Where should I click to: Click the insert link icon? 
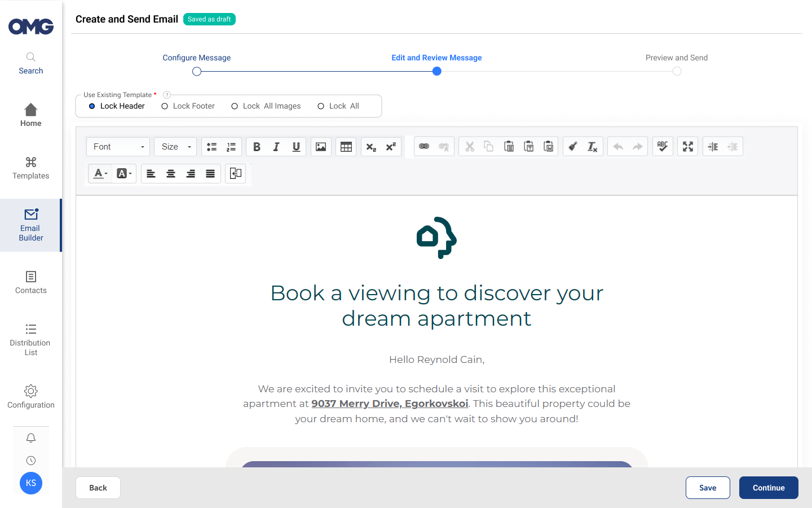coord(424,147)
